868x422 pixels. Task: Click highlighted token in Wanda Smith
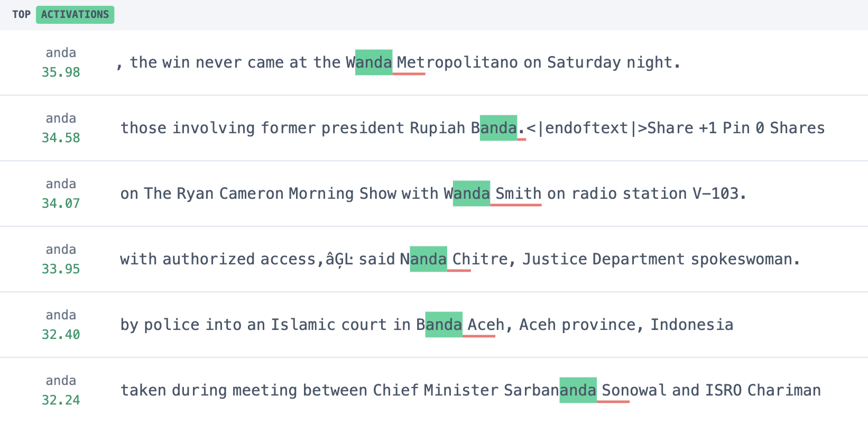coord(472,194)
